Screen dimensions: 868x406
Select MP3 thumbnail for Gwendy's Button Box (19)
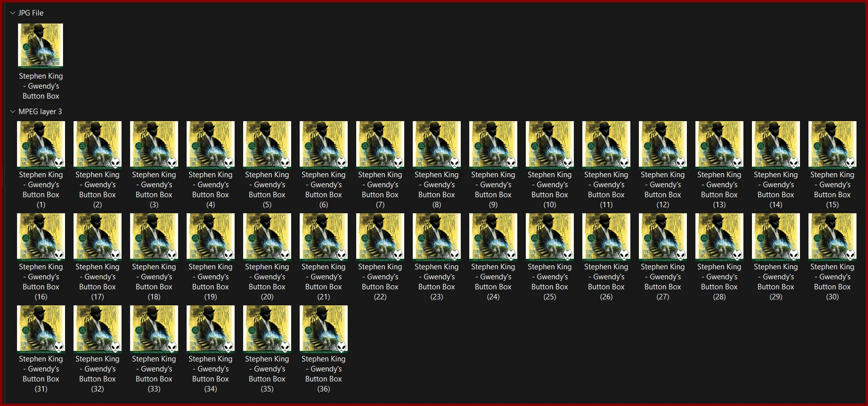point(211,236)
